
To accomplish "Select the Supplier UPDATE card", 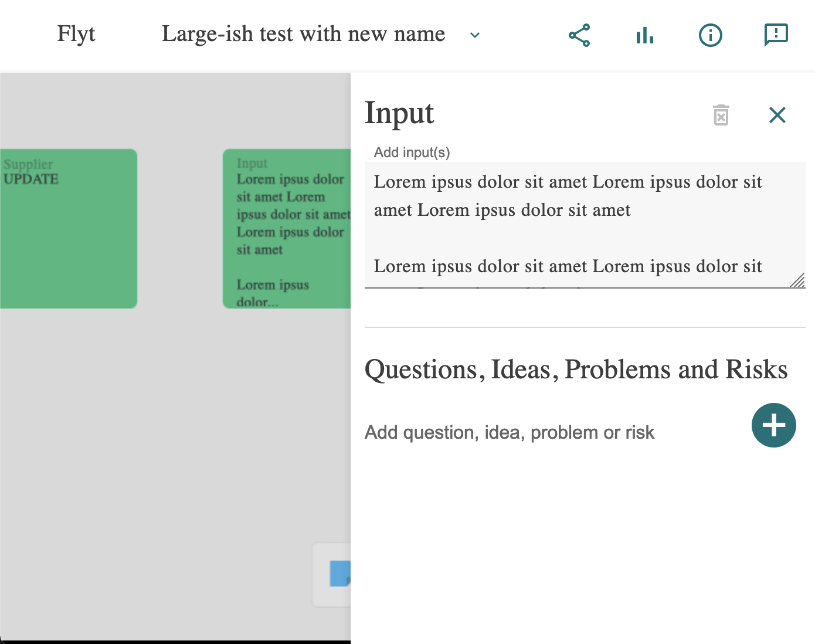I will pyautogui.click(x=69, y=229).
